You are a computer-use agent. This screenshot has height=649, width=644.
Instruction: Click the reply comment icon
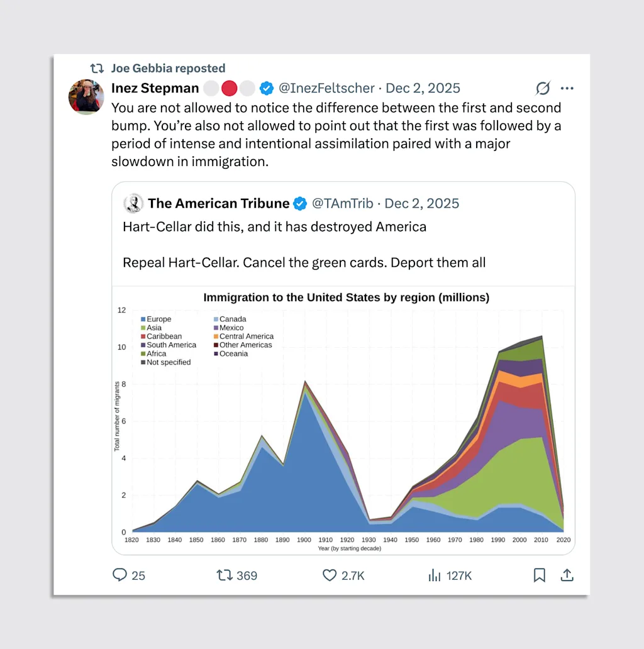(120, 575)
